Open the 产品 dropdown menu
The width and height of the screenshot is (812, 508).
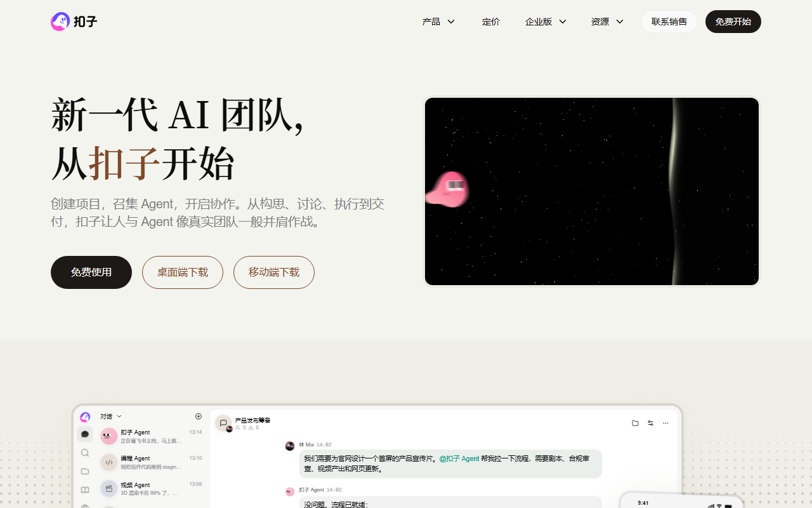pyautogui.click(x=439, y=22)
